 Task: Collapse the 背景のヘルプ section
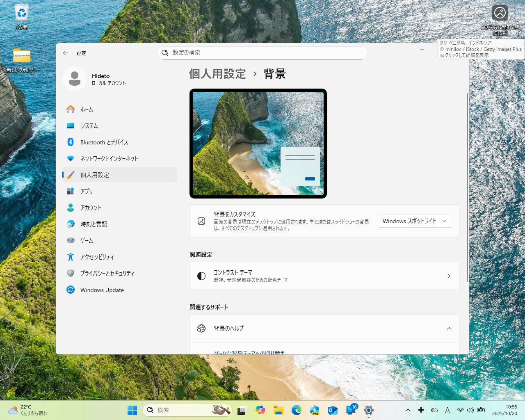click(x=448, y=328)
